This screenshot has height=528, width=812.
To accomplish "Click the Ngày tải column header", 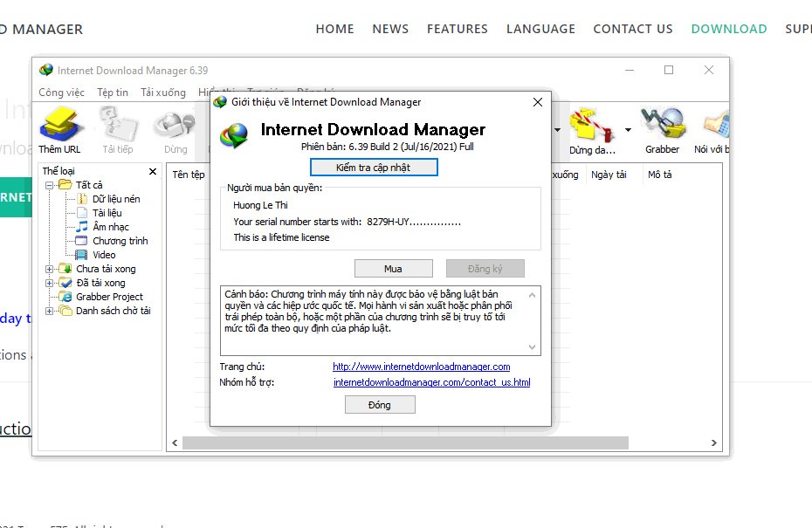I will coord(609,175).
